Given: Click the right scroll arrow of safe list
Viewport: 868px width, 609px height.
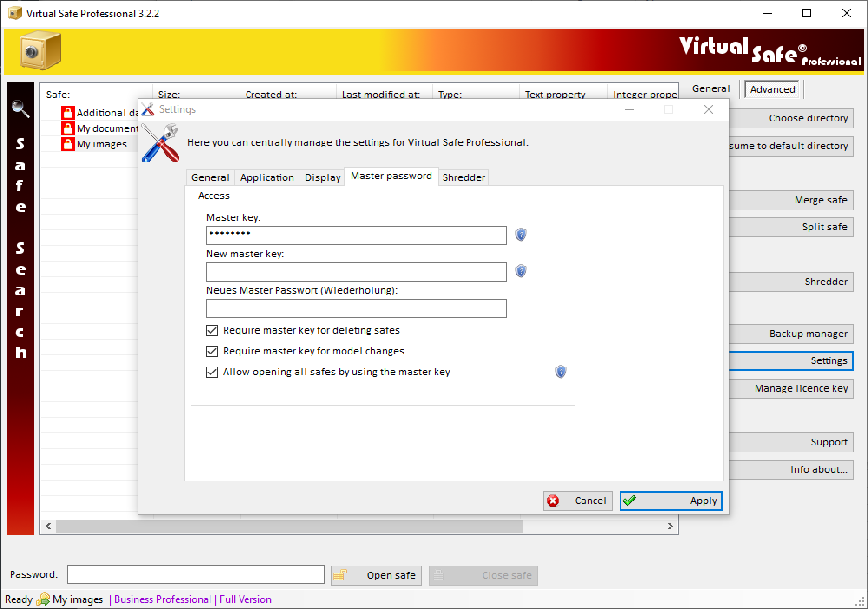Looking at the screenshot, I should 670,526.
